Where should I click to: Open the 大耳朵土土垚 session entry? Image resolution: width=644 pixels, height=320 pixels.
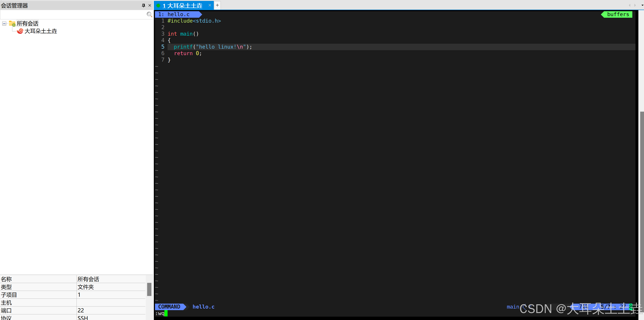coord(41,31)
